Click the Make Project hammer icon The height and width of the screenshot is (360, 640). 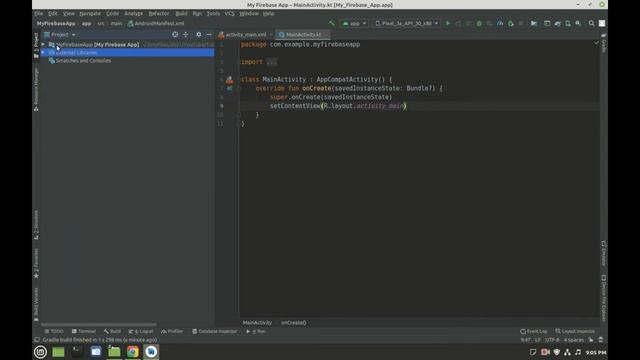click(x=331, y=23)
